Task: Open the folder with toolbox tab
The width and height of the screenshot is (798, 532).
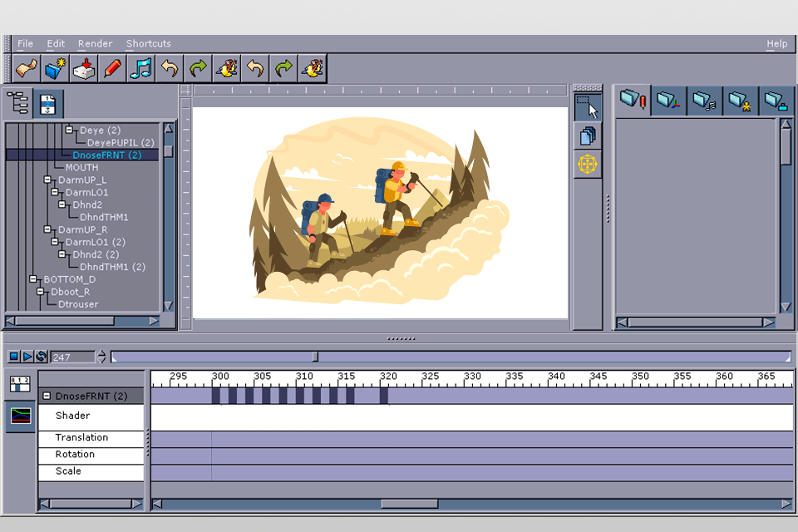Action: pos(776,101)
